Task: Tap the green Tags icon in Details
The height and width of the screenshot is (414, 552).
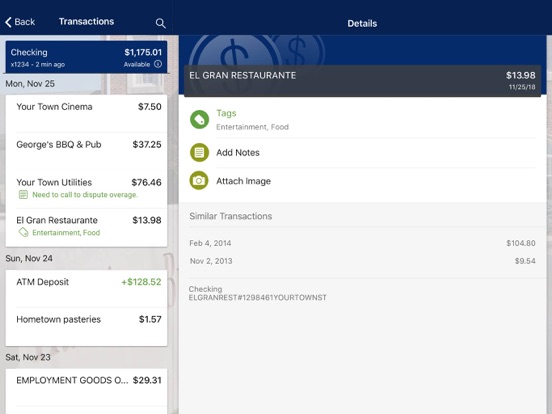Action: click(199, 119)
